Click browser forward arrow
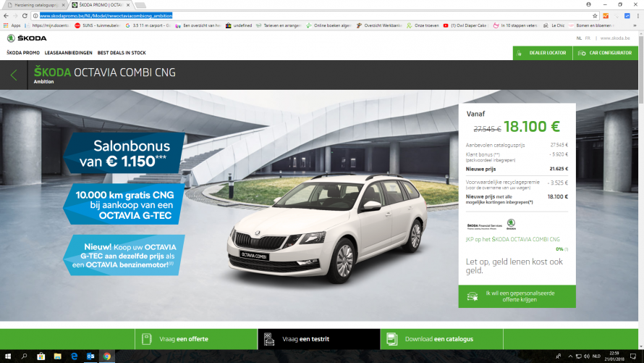 [x=15, y=16]
